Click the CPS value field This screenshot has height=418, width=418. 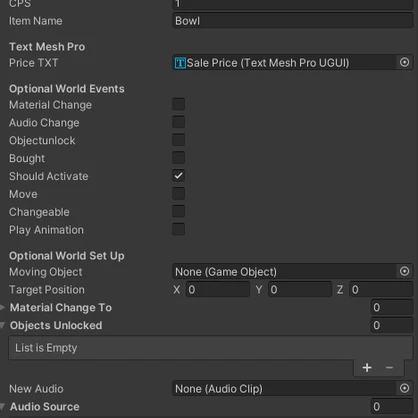(293, 4)
